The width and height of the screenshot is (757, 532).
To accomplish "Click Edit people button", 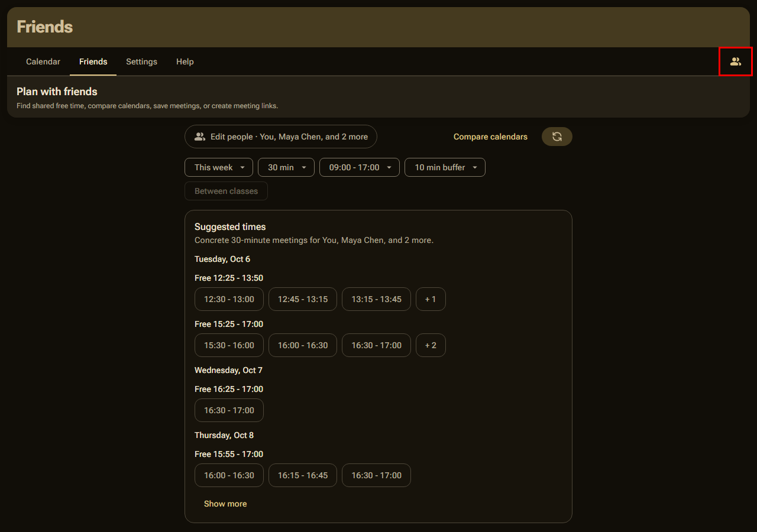I will [281, 137].
